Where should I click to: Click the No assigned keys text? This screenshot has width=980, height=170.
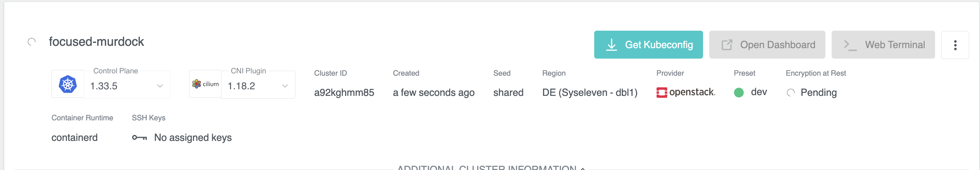193,137
